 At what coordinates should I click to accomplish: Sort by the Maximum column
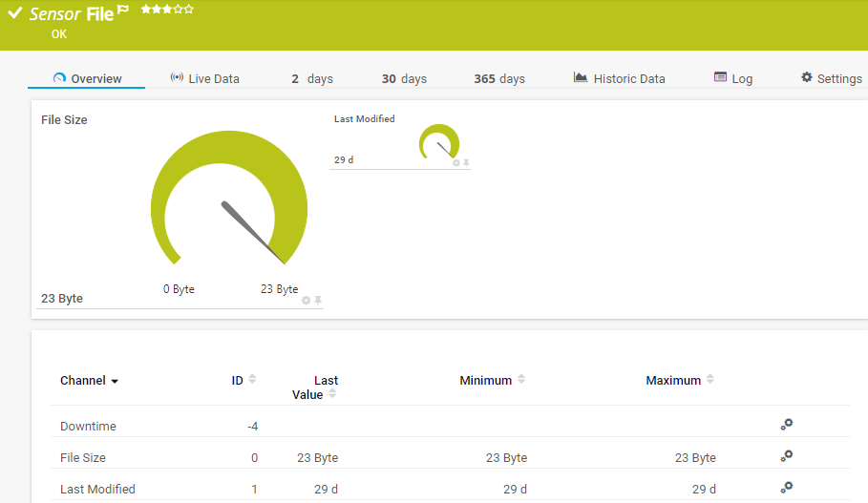(x=709, y=380)
